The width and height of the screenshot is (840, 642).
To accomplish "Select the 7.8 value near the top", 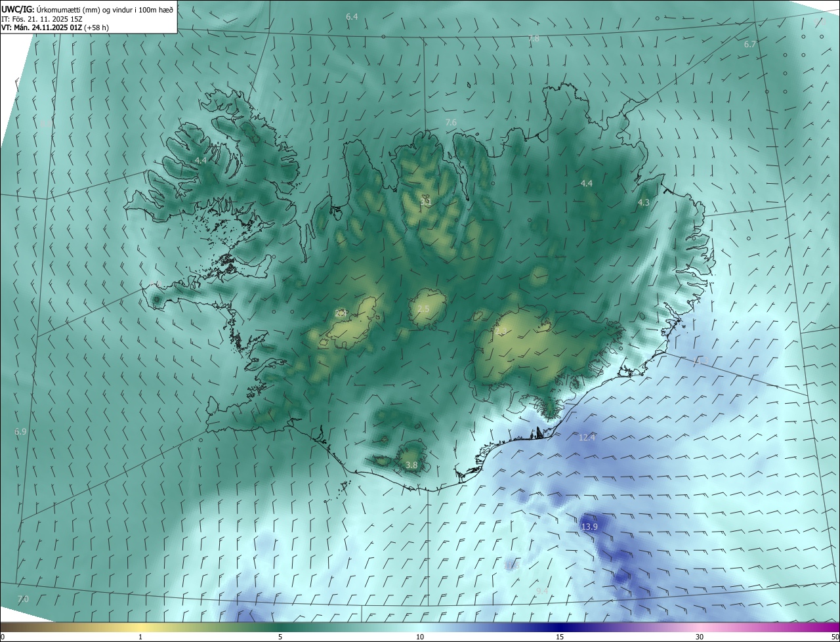I will point(534,39).
